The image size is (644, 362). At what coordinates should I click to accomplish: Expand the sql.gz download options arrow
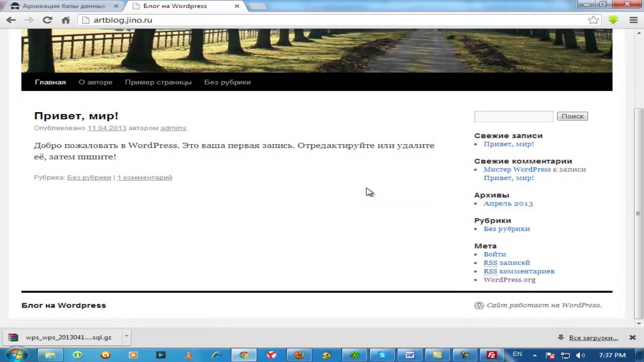[x=127, y=337]
